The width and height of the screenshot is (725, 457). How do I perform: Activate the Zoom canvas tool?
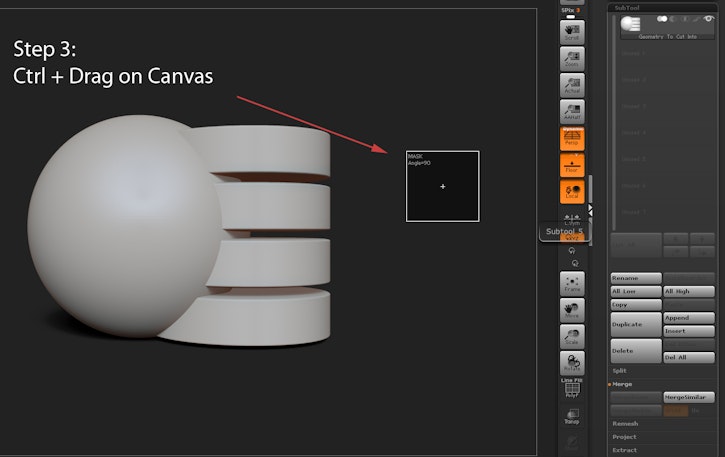point(572,59)
